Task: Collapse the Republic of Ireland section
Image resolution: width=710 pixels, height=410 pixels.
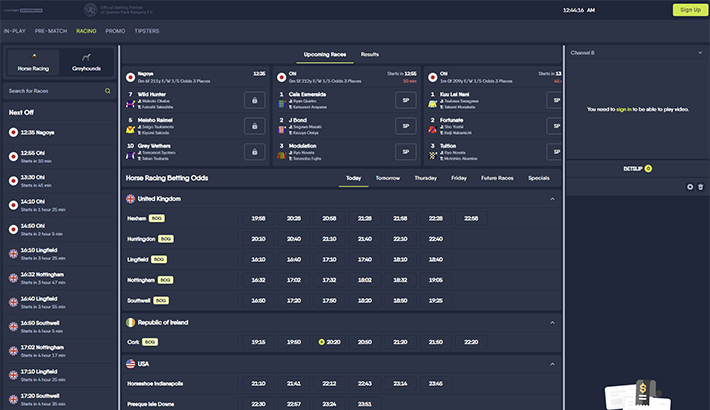Action: pos(552,323)
